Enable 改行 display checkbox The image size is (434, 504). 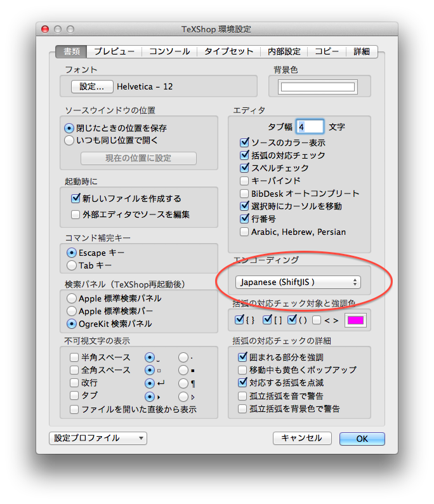pos(74,383)
